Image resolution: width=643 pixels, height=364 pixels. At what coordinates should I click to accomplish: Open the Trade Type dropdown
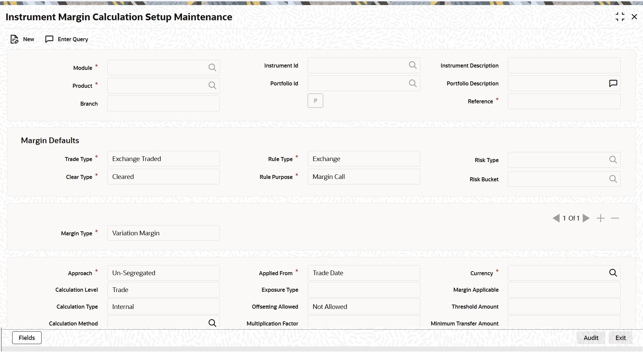point(163,159)
